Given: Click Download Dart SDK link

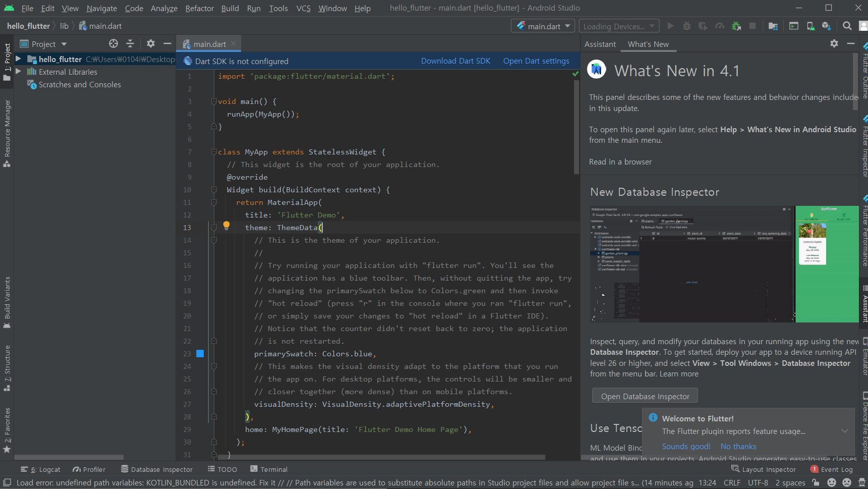Looking at the screenshot, I should pyautogui.click(x=455, y=61).
